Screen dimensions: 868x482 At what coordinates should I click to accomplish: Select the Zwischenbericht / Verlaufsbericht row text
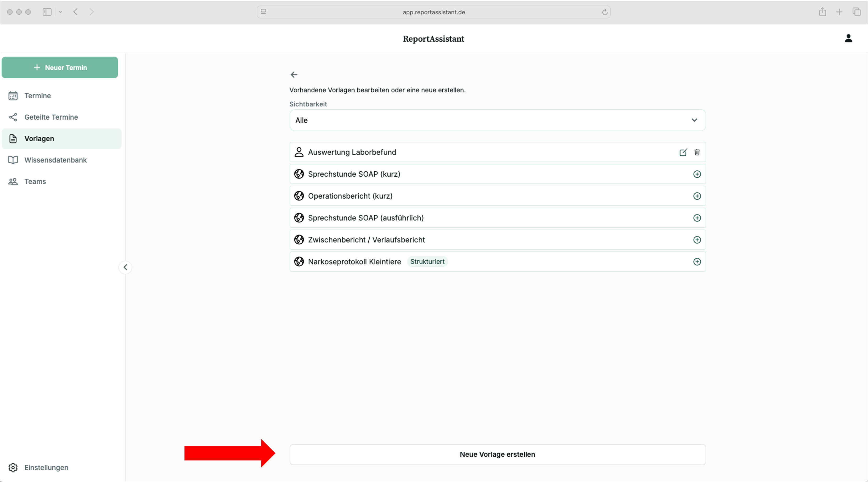point(366,240)
